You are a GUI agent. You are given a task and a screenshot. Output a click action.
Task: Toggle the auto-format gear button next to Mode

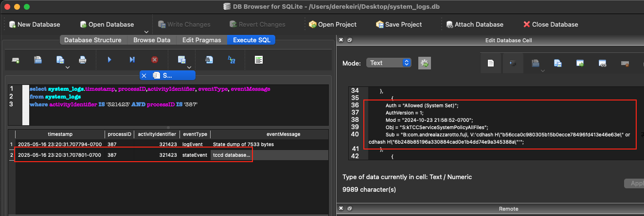click(425, 63)
